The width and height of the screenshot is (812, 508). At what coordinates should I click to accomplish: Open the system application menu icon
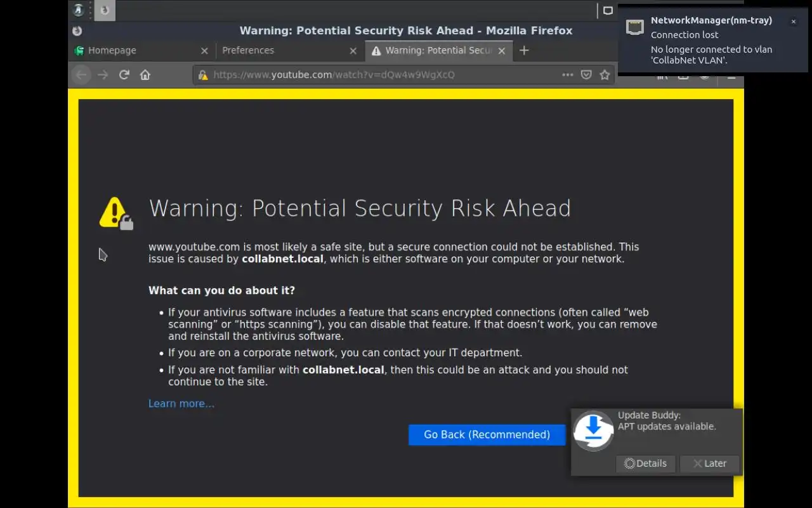pos(79,10)
